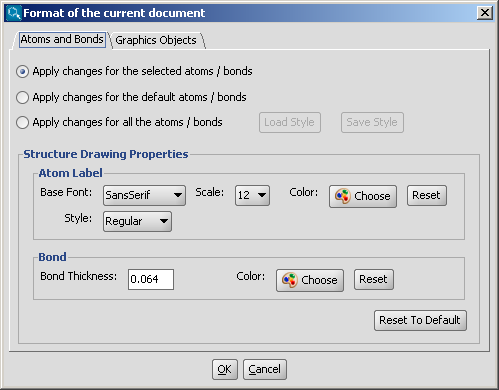Switch to the Graphics Objects tab
The height and width of the screenshot is (390, 499).
pyautogui.click(x=156, y=40)
